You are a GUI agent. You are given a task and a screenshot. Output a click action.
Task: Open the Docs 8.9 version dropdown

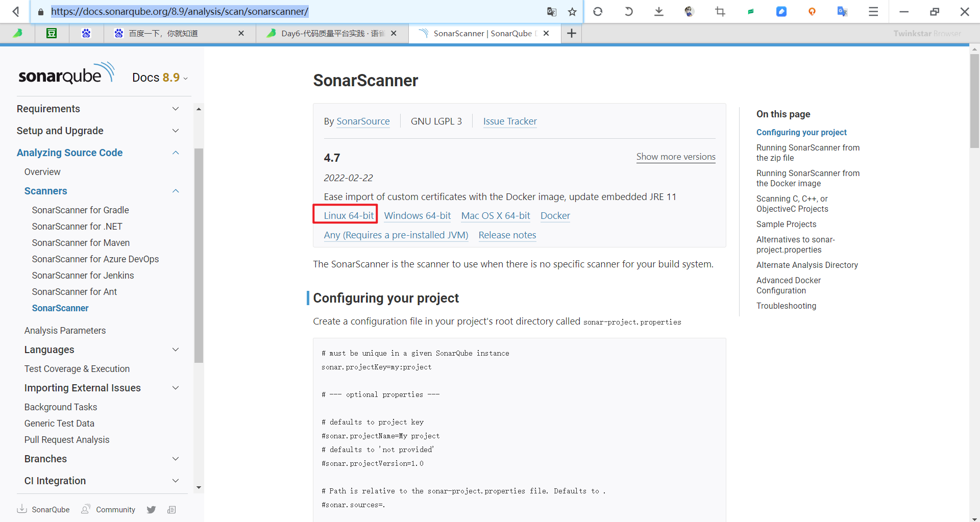[x=160, y=78]
